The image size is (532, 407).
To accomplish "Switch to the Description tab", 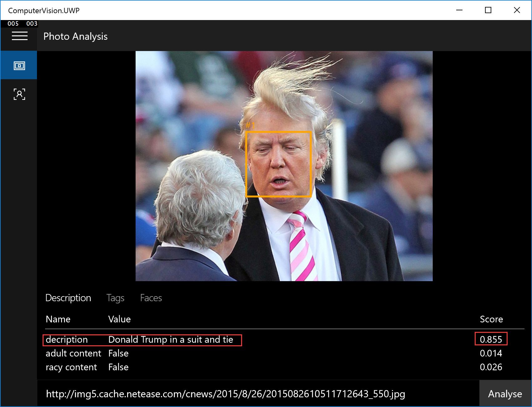I will [68, 298].
